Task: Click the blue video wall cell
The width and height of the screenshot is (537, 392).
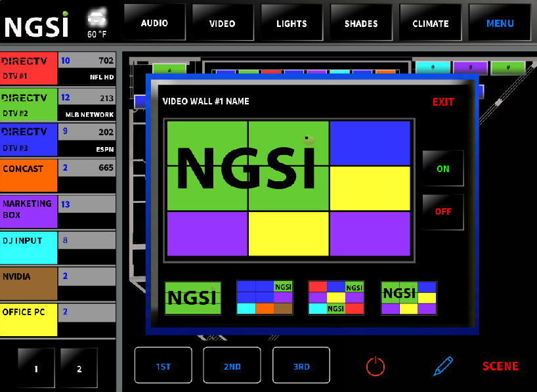Action: point(370,143)
